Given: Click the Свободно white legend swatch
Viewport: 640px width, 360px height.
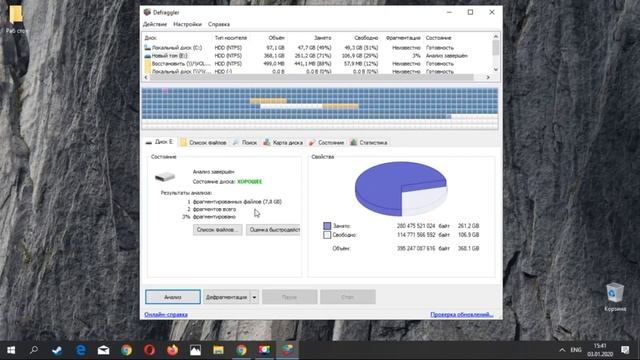Looking at the screenshot, I should point(327,235).
